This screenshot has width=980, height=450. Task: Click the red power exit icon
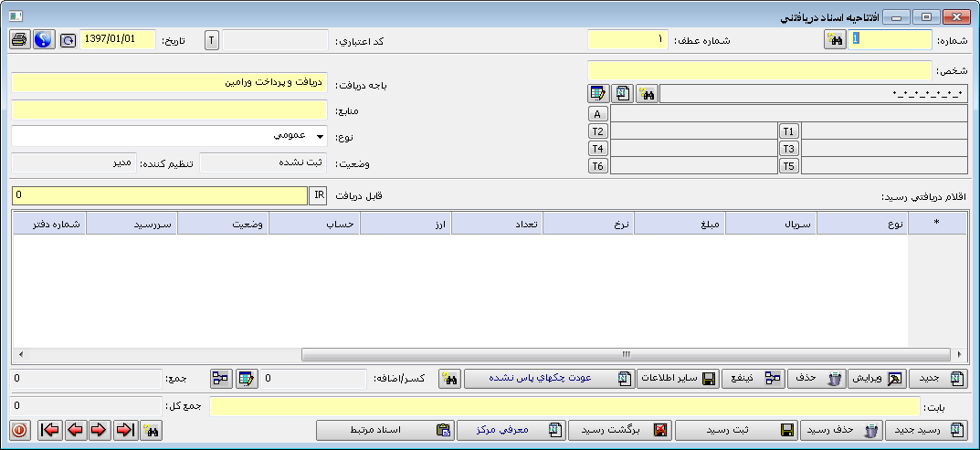coord(19,430)
